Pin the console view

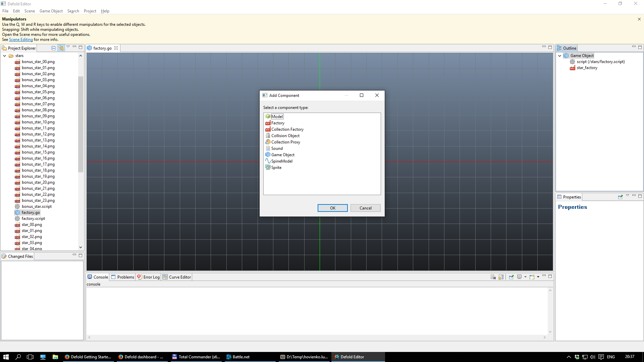[511, 277]
